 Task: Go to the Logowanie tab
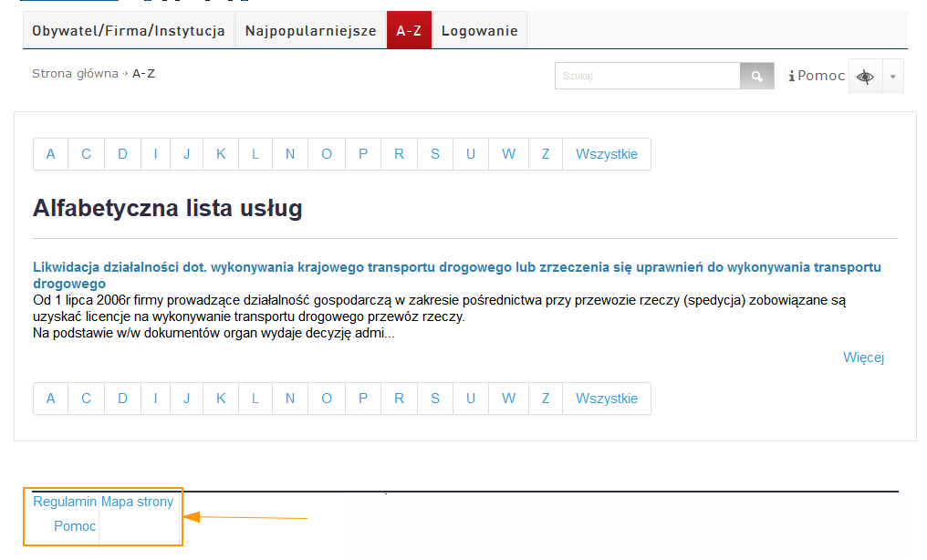[x=479, y=31]
